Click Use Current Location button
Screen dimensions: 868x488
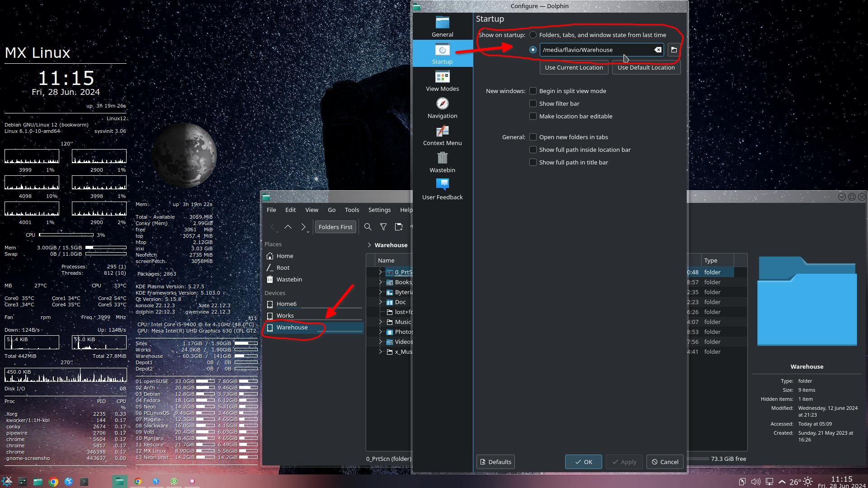pos(574,67)
